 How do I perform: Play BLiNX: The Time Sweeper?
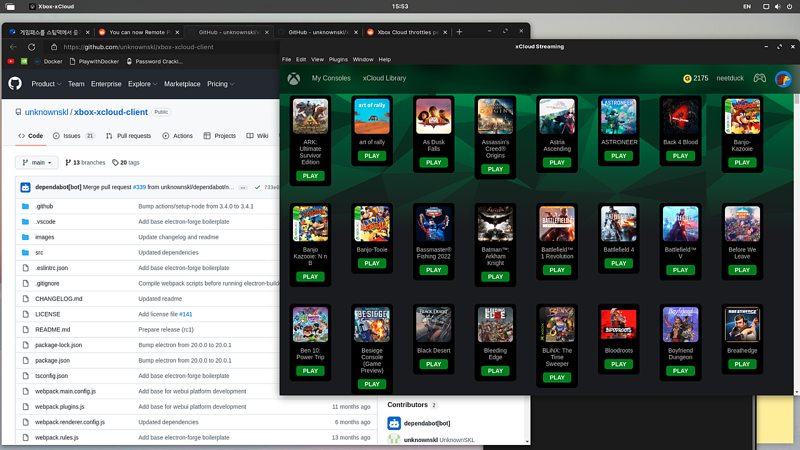pyautogui.click(x=557, y=378)
